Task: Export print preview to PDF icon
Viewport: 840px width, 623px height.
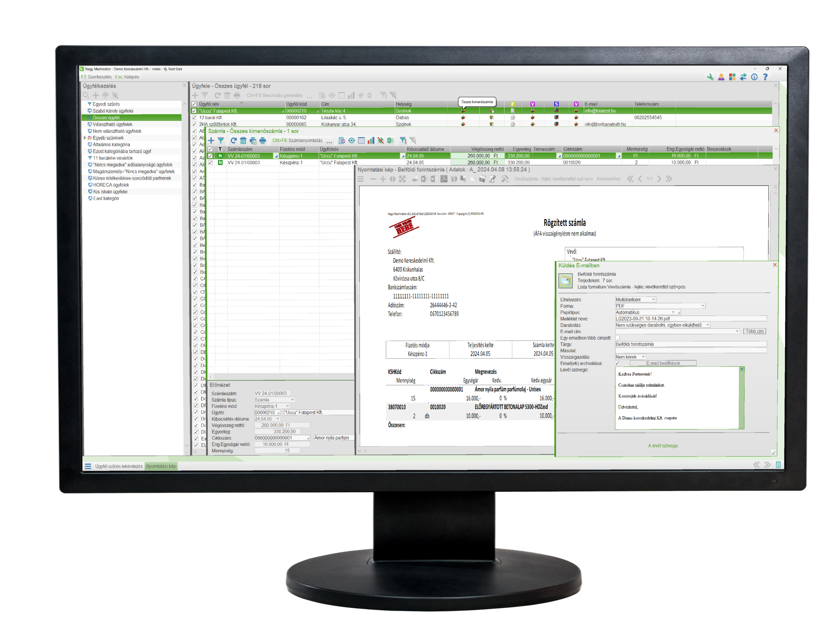Action: (444, 179)
